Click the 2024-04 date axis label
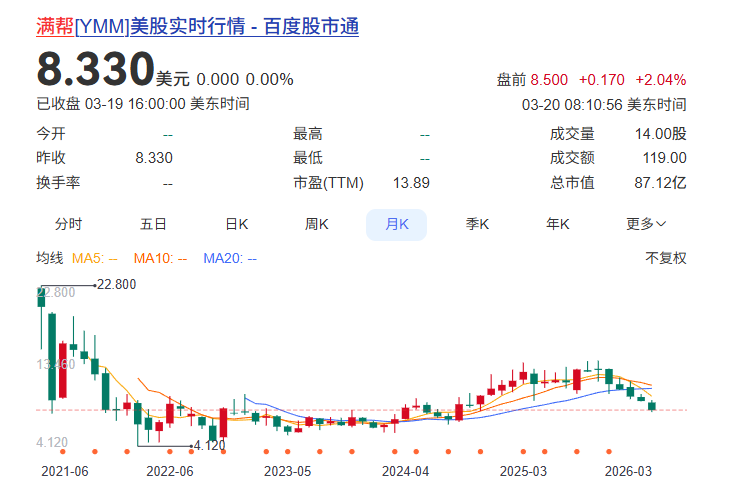The image size is (739, 486). (405, 471)
